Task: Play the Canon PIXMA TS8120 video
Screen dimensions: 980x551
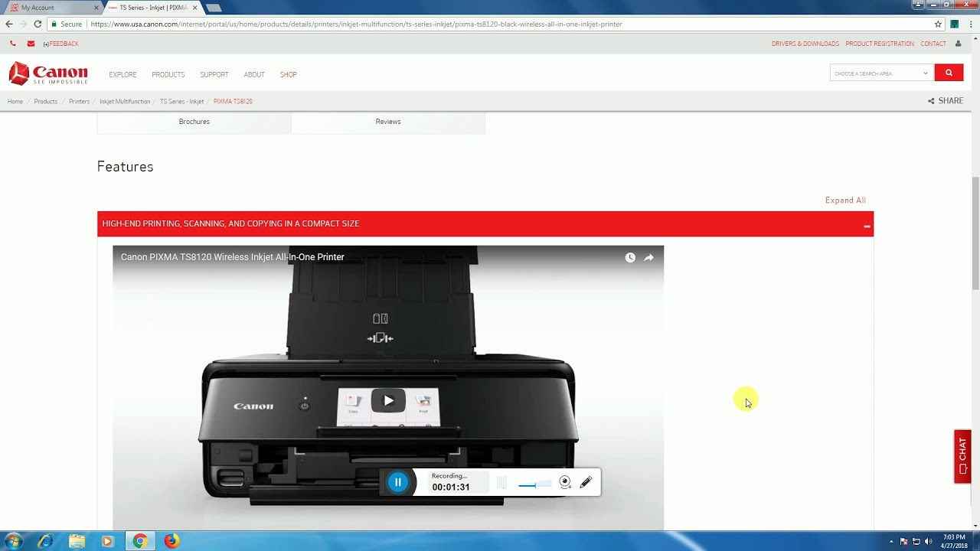Action: [388, 400]
